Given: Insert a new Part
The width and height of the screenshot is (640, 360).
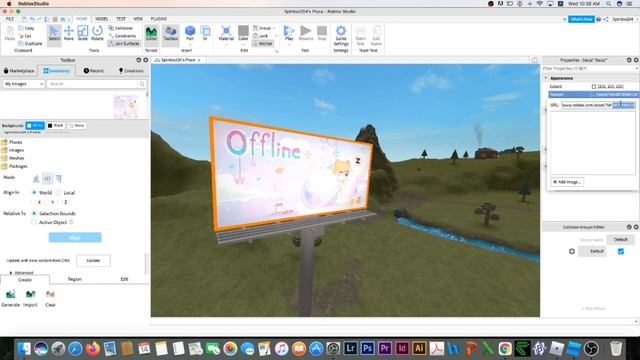Looking at the screenshot, I should [x=190, y=33].
